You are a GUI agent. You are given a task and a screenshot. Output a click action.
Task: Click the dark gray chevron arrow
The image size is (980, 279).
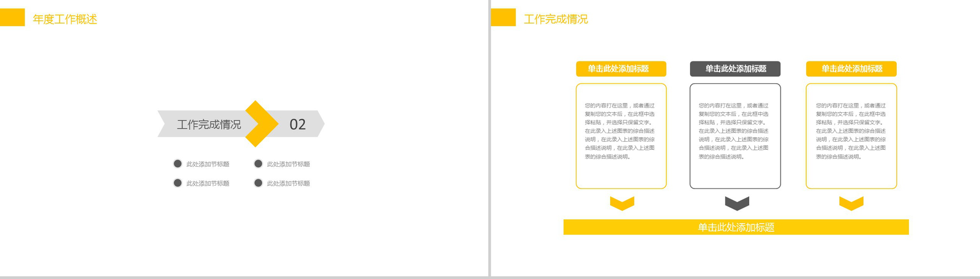pos(737,203)
